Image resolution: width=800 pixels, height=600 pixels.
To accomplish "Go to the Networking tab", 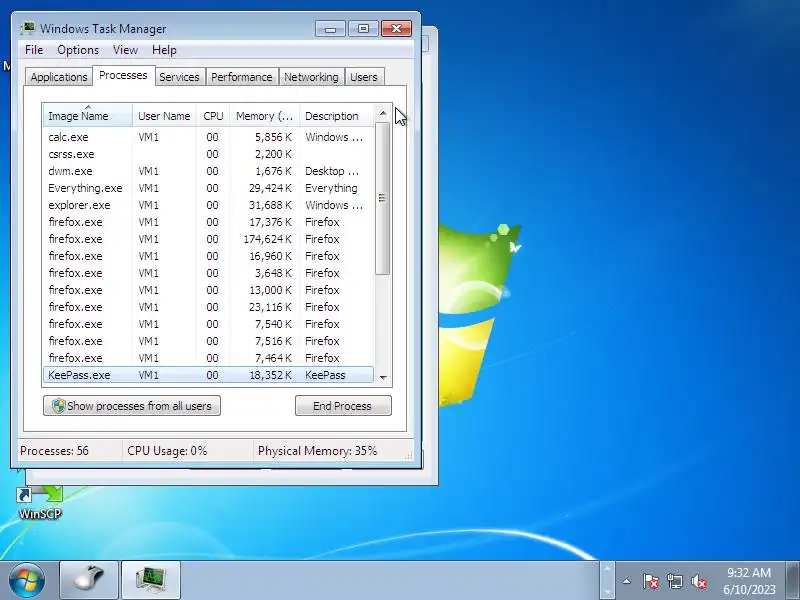I will 311,77.
